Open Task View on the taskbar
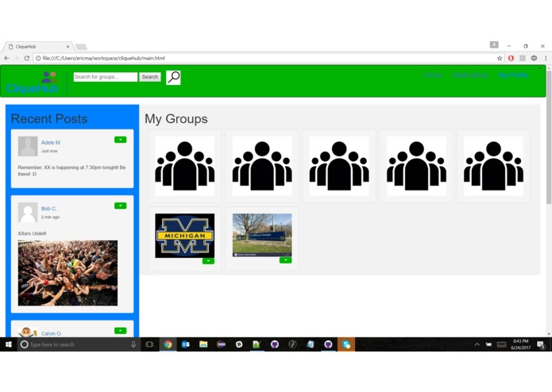Screen dimensions: 552x392 point(149,344)
